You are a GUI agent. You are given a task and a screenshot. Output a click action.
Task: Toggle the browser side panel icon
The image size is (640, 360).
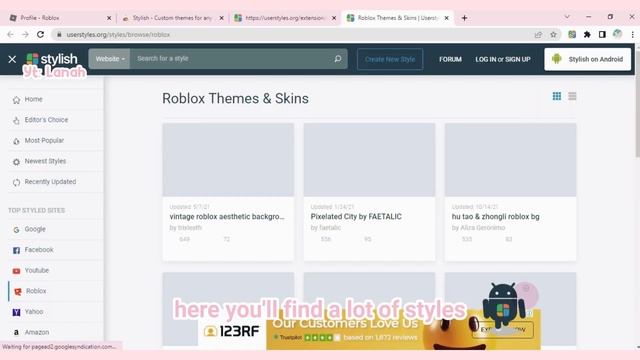tap(602, 35)
